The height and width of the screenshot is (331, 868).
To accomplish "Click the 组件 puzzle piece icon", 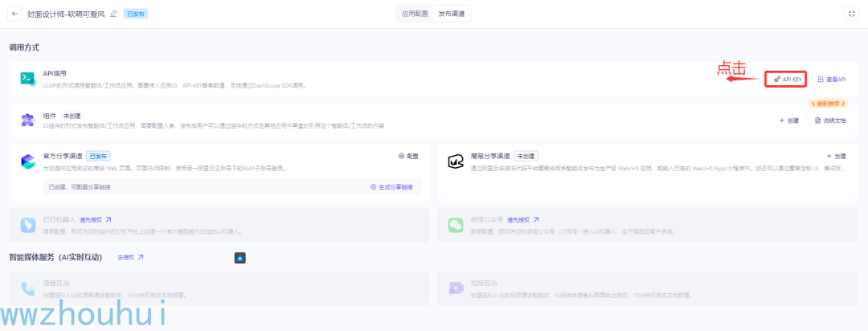I will pos(27,121).
